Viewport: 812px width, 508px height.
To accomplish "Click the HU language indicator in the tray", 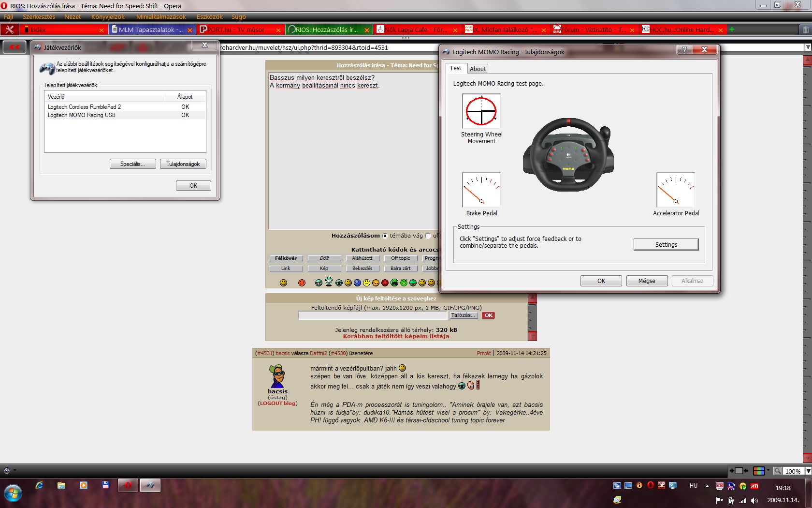I will 694,486.
